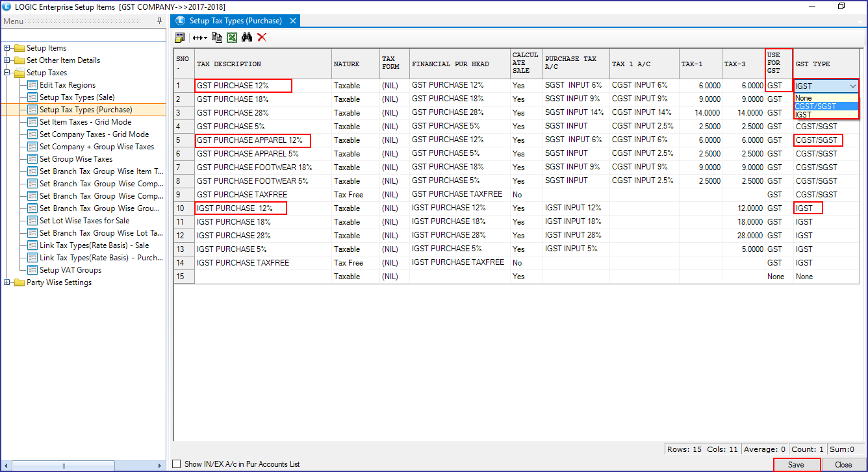Click the Party Wise Settings folder icon
The width and height of the screenshot is (868, 472).
[x=19, y=282]
